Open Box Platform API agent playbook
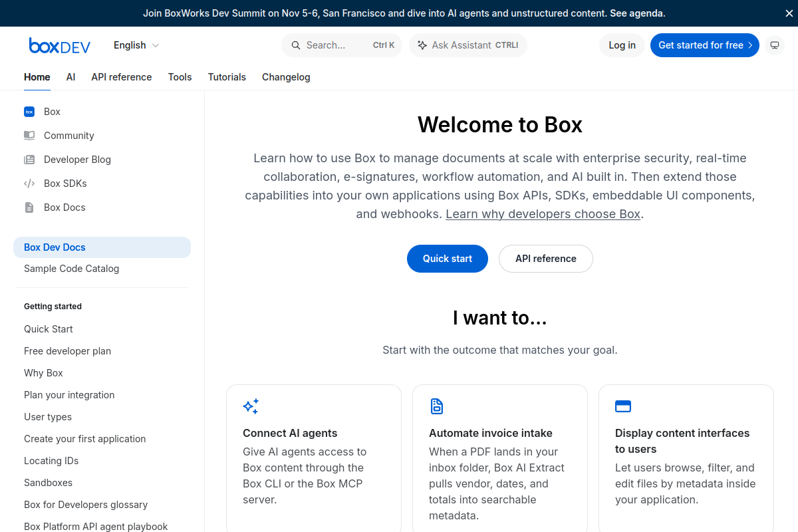The image size is (798, 532). pos(96,526)
